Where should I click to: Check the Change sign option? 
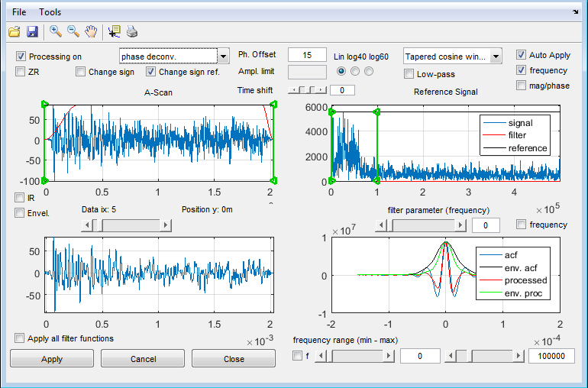coord(80,71)
